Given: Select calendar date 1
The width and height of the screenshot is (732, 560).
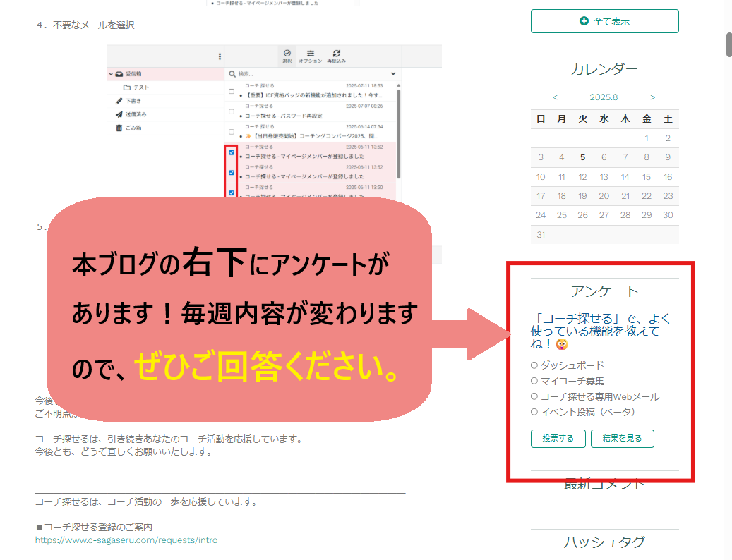Looking at the screenshot, I should (647, 138).
